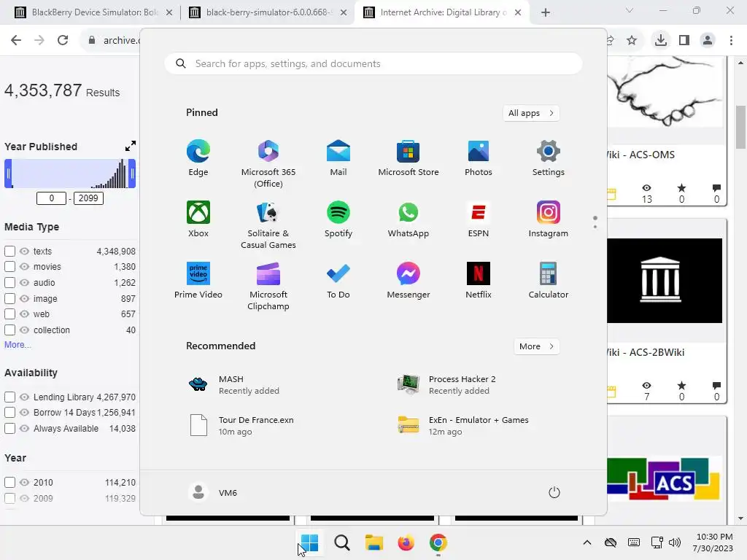Screen dimensions: 747x560
Task: Show More media type filters
Action: [x=18, y=345]
